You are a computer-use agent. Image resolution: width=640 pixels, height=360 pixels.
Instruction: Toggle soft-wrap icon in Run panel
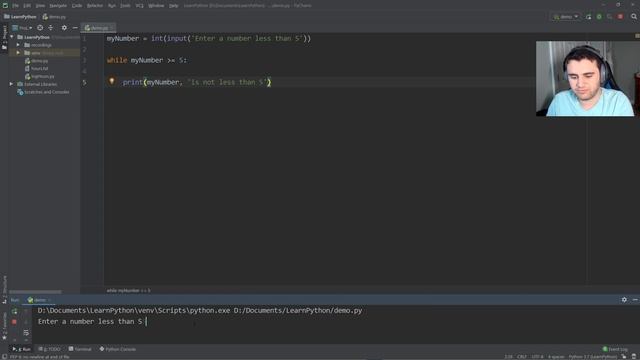coord(26,333)
